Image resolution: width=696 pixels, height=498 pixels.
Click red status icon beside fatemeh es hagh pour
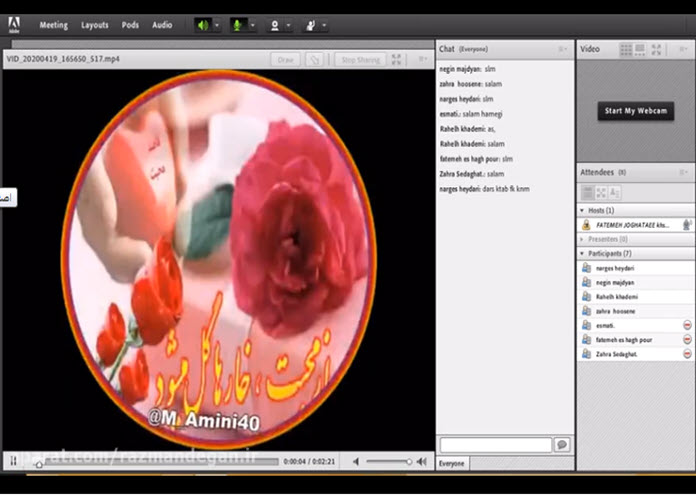[687, 340]
